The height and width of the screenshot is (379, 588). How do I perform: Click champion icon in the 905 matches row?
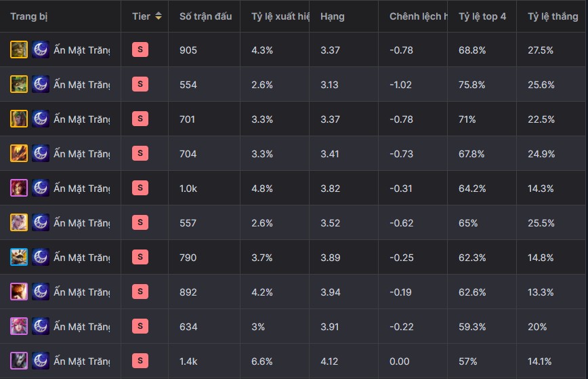[x=19, y=50]
